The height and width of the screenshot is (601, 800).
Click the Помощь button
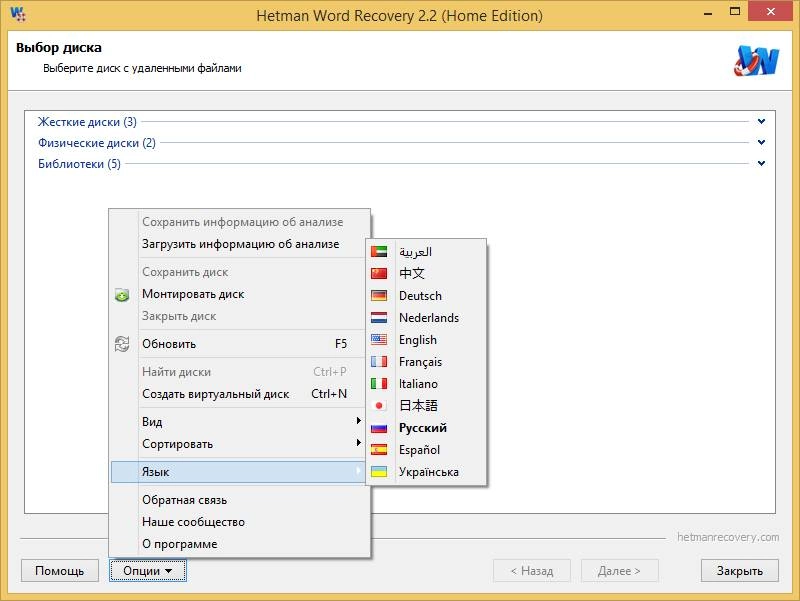(60, 570)
